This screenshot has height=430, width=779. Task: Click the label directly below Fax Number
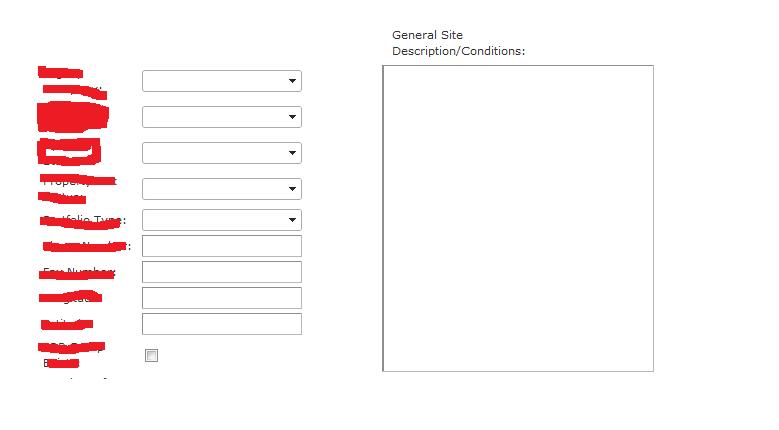(72, 298)
